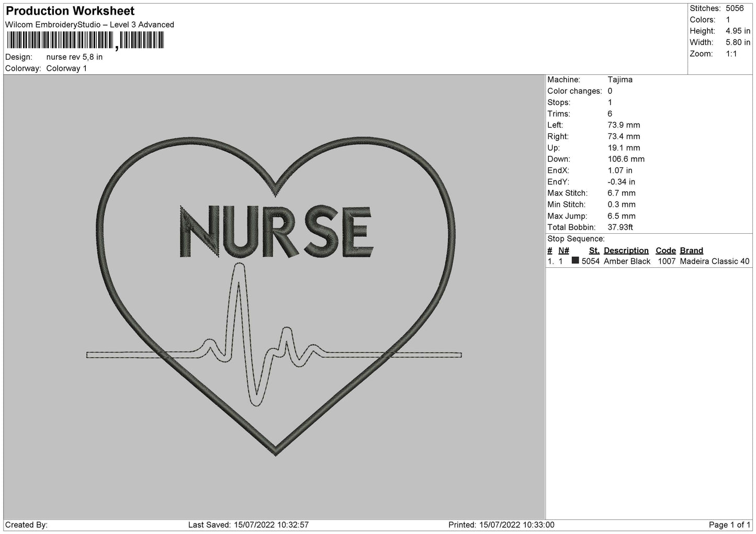756x534 pixels.
Task: Click the Created By footer label
Action: pyautogui.click(x=26, y=525)
